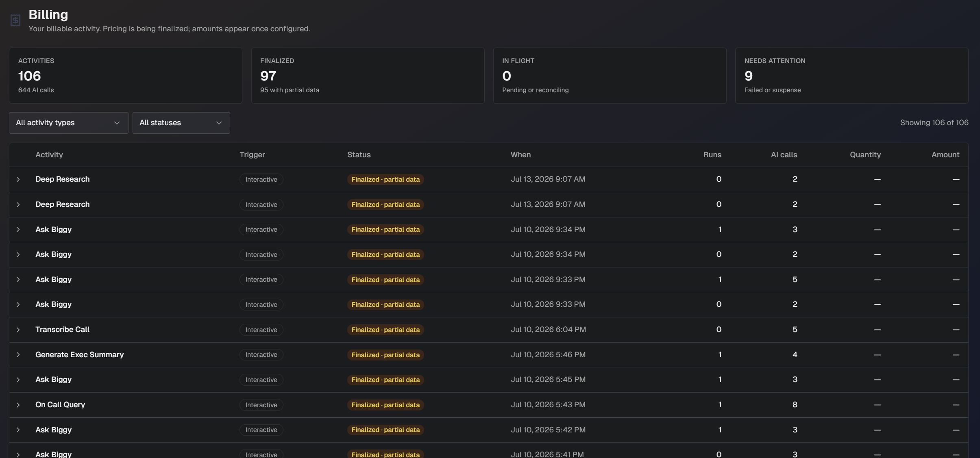Click the status badge on Generate Exec Summary row
This screenshot has width=980, height=458.
tap(385, 355)
